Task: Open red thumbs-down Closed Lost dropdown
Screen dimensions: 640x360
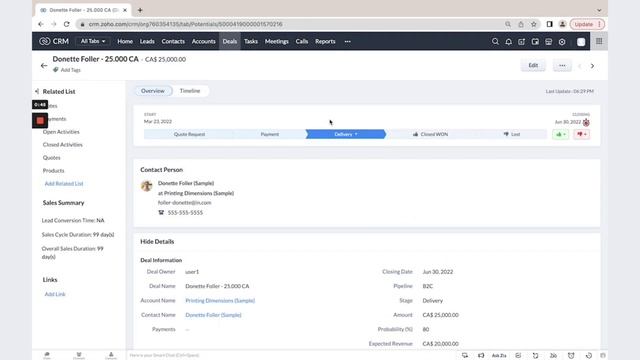Action: click(582, 134)
